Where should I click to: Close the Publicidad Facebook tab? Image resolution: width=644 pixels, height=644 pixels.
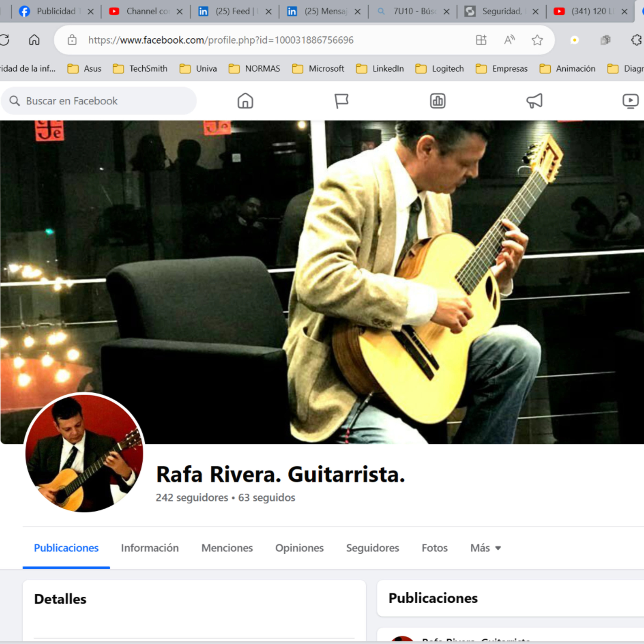click(90, 12)
